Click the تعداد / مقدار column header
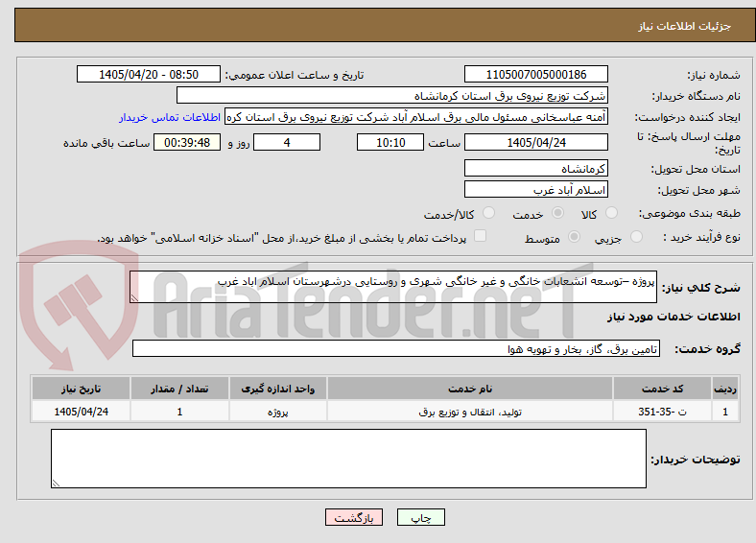Image resolution: width=756 pixels, height=543 pixels. pos(179,389)
